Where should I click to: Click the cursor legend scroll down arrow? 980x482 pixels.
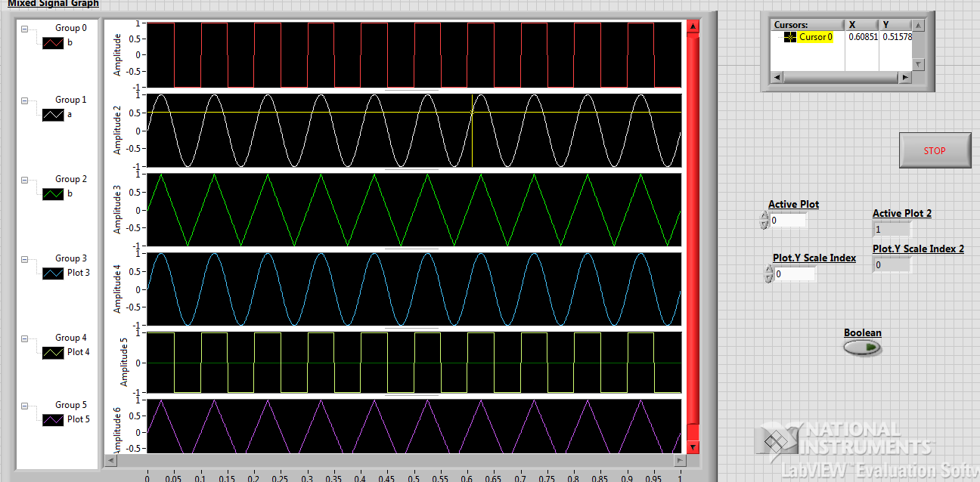(x=919, y=65)
